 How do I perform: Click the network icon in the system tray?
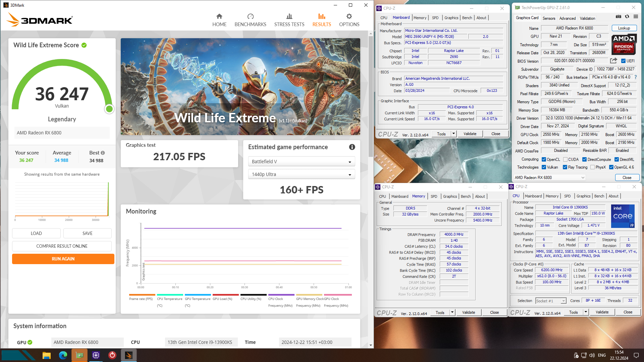point(584,355)
